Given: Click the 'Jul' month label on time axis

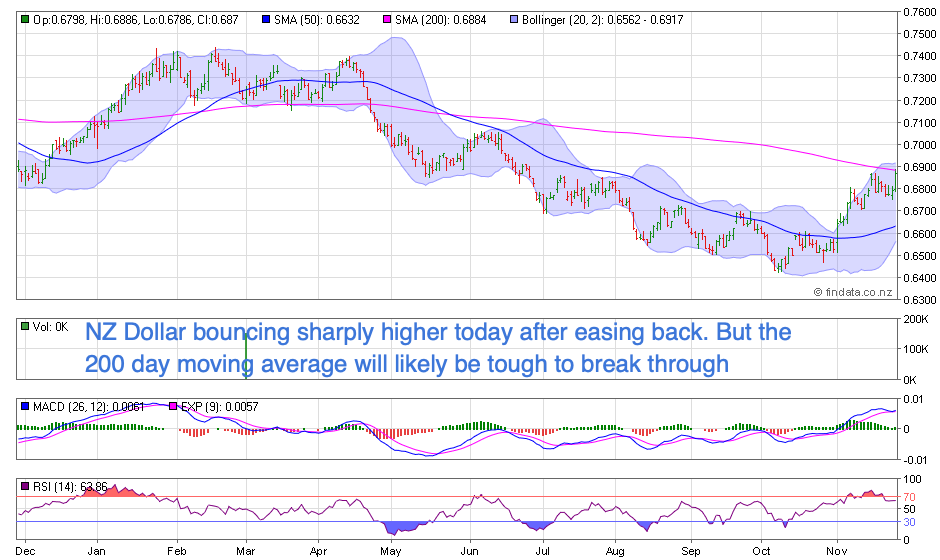Looking at the screenshot, I should coord(543,551).
